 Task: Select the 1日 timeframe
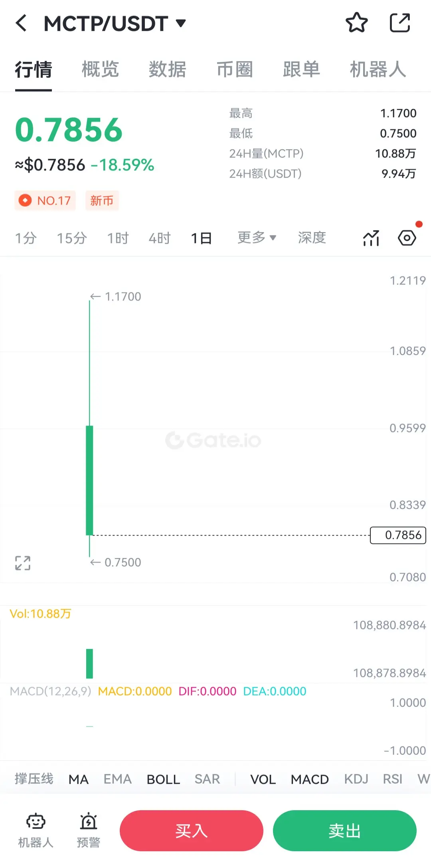pos(201,238)
